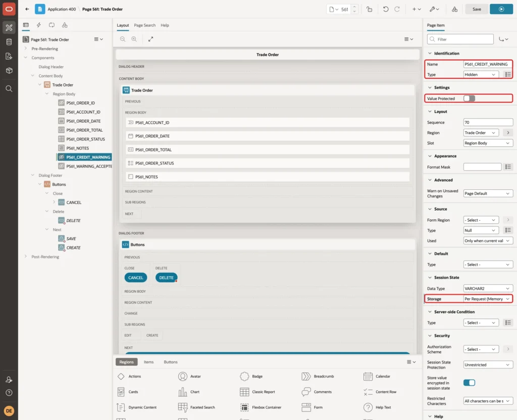Viewport: 517px width, 420px height.
Task: Click the Name field for P561_CREDIT_WARNING
Action: [488, 64]
